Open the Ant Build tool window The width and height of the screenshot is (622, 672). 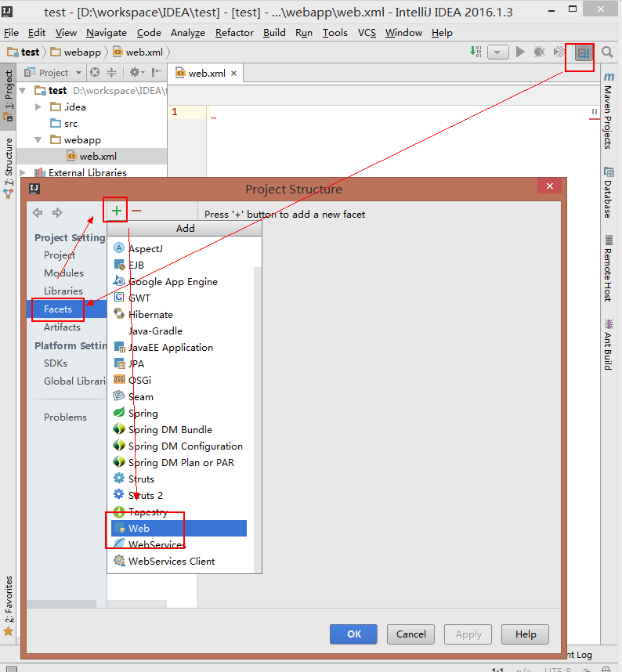[608, 344]
